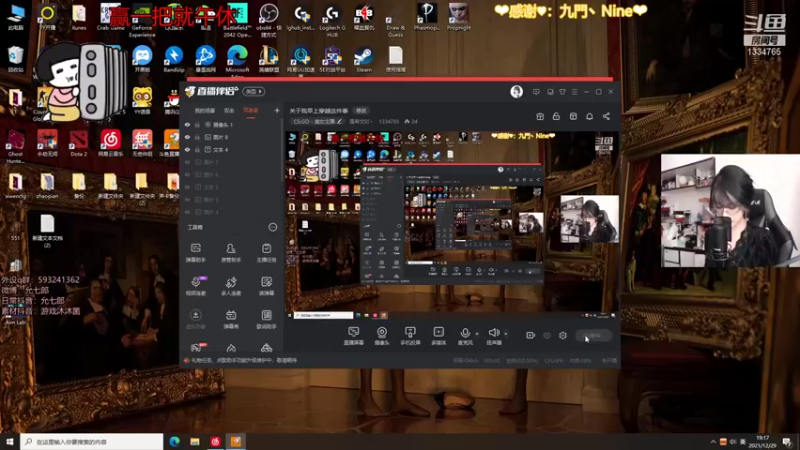Switch to the second scene tab
The height and width of the screenshot is (450, 800).
tap(229, 110)
